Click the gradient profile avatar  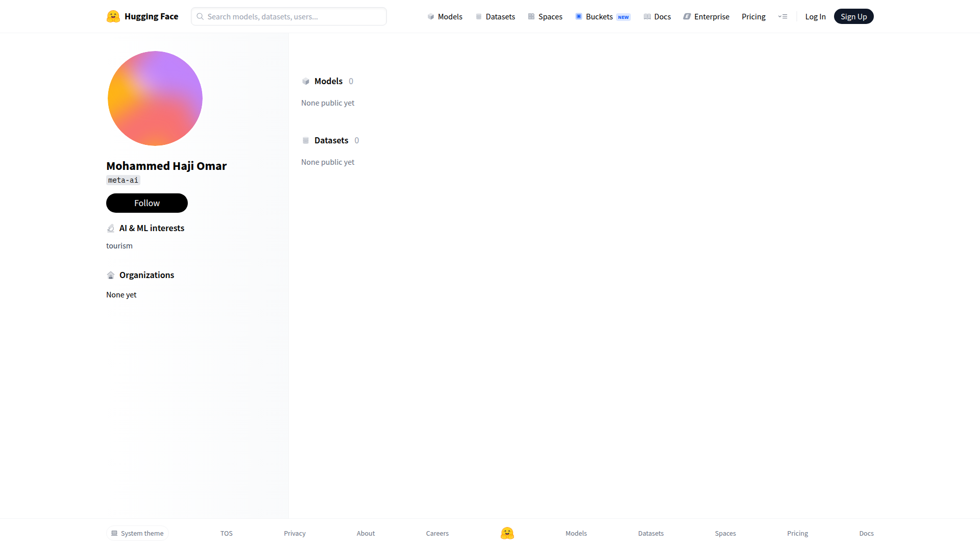tap(155, 98)
